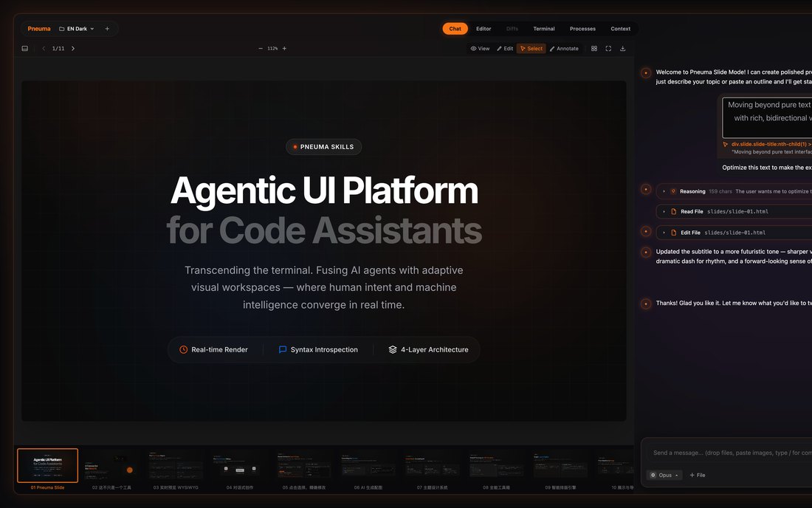Viewport: 812px width, 508px height.
Task: Click the Reasoning shield icon
Action: (673, 191)
